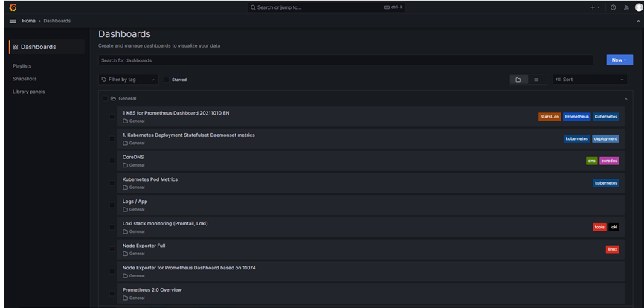Switch to list view icon
This screenshot has width=644, height=308.
(x=536, y=80)
